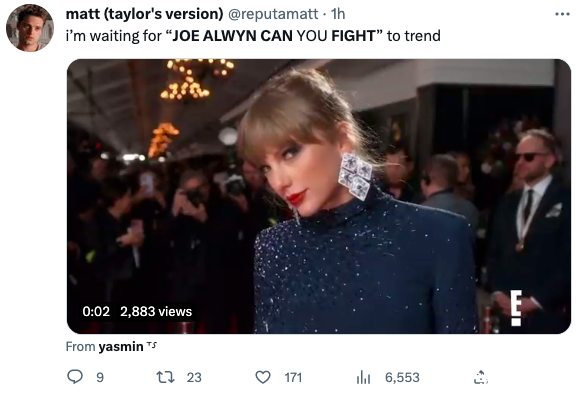Click the reply count 9
Viewport: 582px width, 394px height.
click(100, 378)
